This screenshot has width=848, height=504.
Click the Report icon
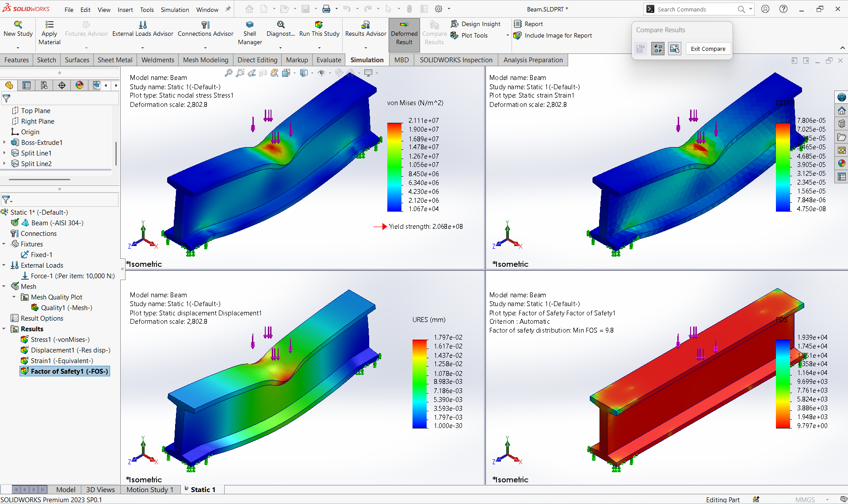coord(518,24)
